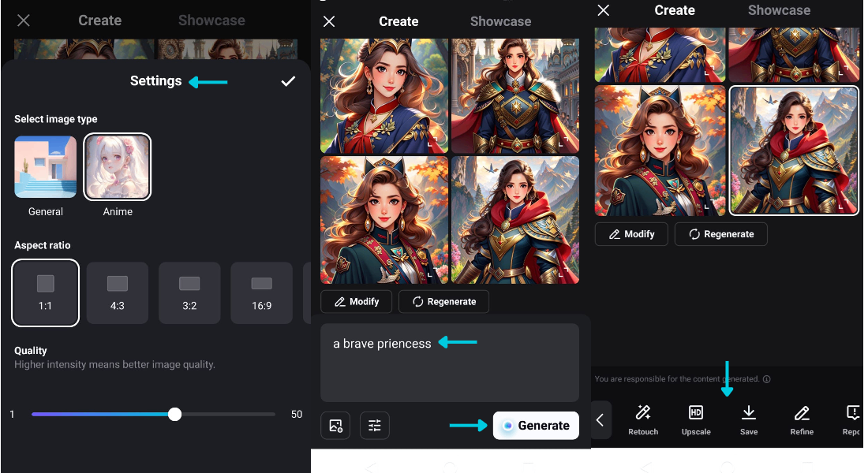This screenshot has width=868, height=473.
Task: Click the Quality slider handle
Action: [x=174, y=414]
